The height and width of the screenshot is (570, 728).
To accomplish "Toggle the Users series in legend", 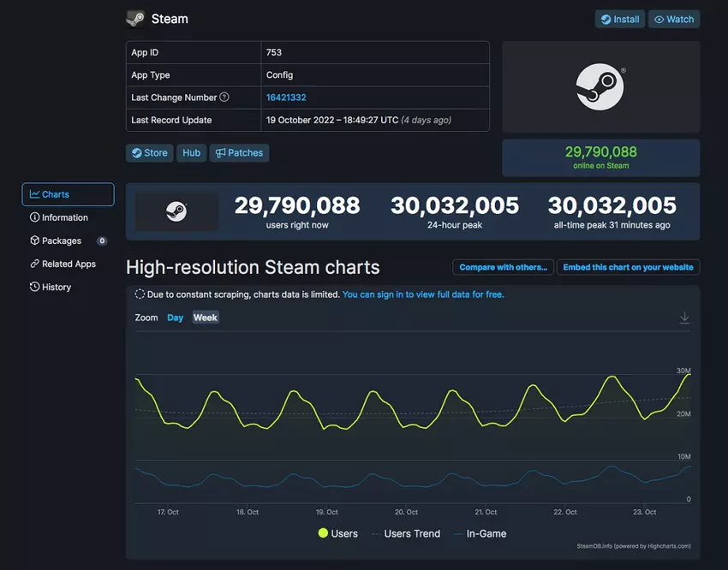I will [337, 533].
